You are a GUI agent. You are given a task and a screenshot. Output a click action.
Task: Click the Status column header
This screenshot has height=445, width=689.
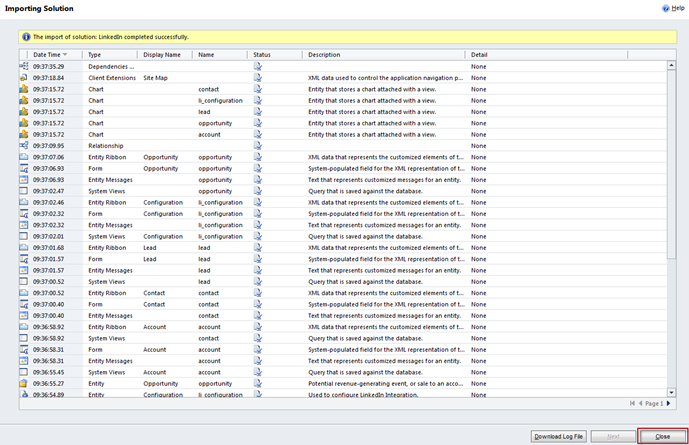coord(275,54)
